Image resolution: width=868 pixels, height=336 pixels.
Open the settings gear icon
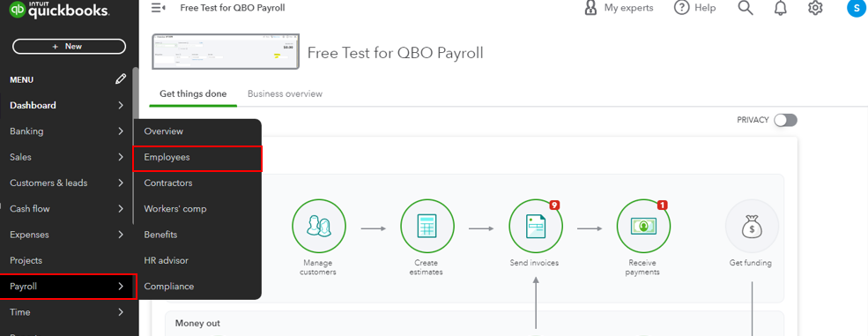point(815,8)
